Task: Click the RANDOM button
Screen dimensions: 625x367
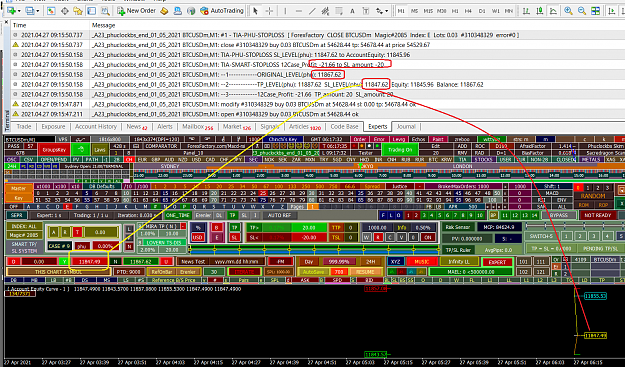Action: point(593,196)
